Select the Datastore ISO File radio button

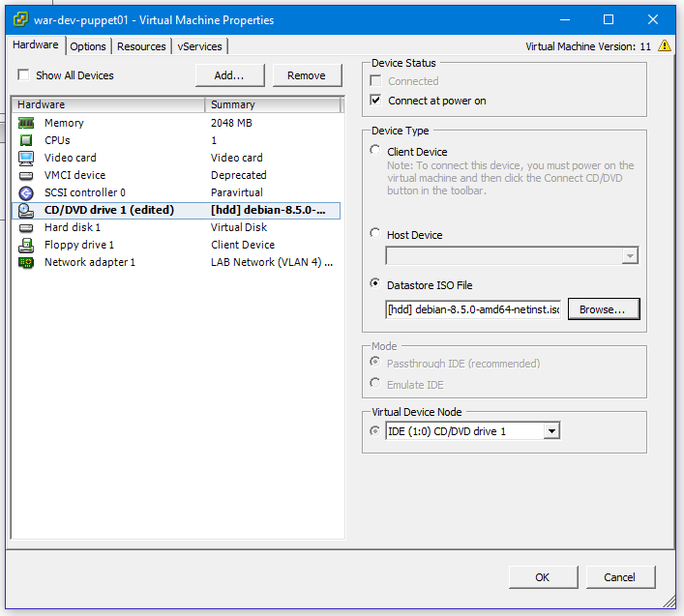pyautogui.click(x=374, y=283)
